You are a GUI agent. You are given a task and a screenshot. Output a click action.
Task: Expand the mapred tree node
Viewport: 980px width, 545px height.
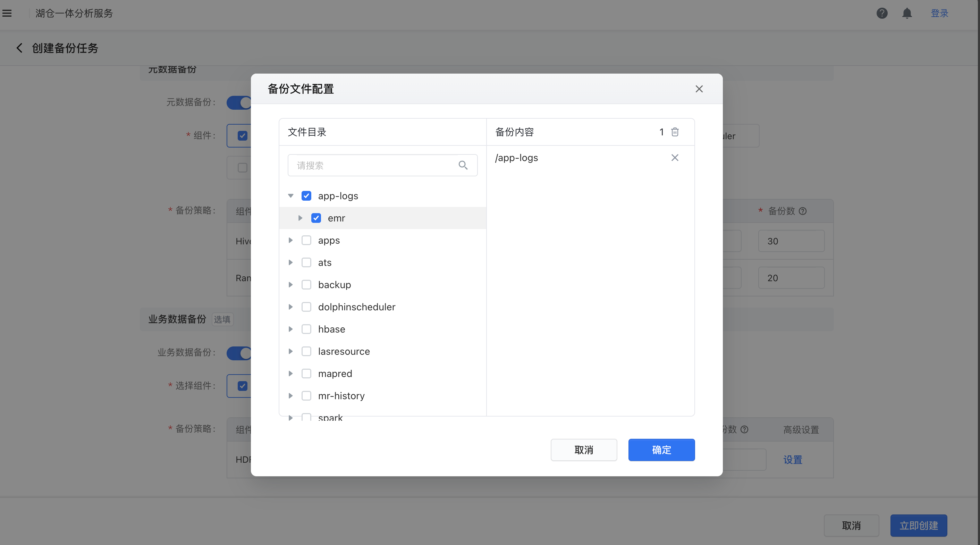(x=291, y=374)
